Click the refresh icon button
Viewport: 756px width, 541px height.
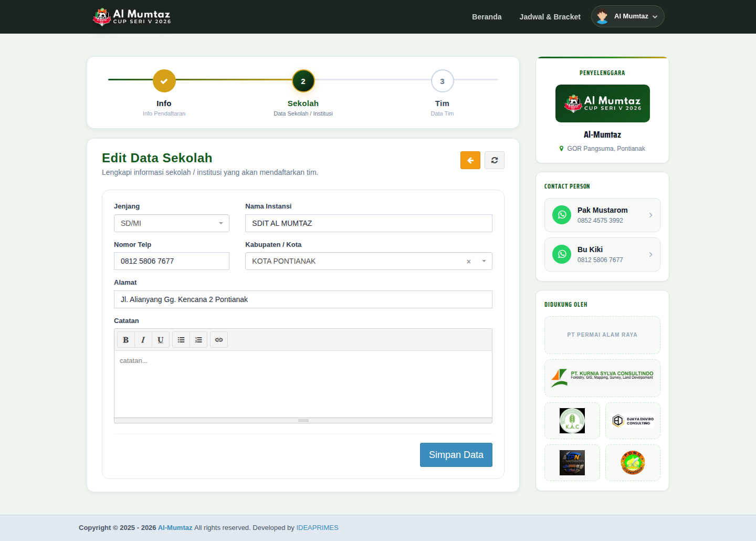pyautogui.click(x=495, y=160)
